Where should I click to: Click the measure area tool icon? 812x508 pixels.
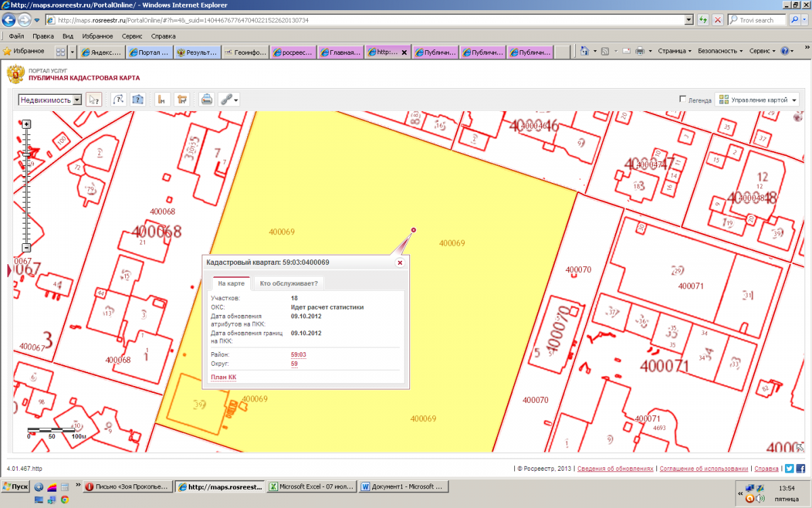(181, 100)
